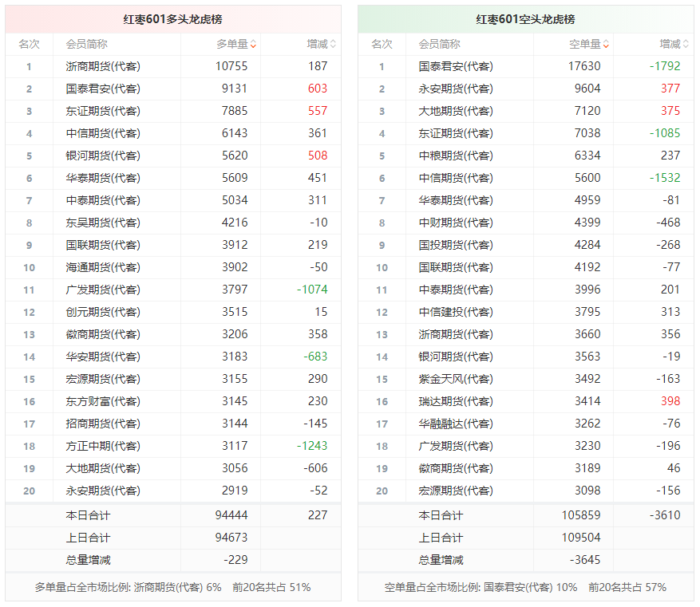Select 中信建投(代客) row
Viewport: 700px width, 607px height.
[526, 312]
